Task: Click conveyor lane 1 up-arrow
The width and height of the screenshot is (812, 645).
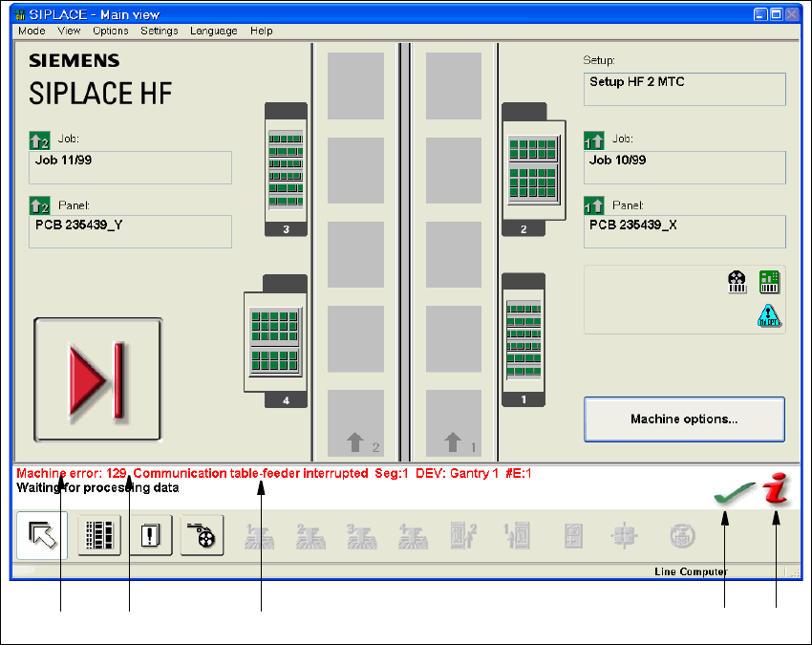Action: pyautogui.click(x=453, y=442)
